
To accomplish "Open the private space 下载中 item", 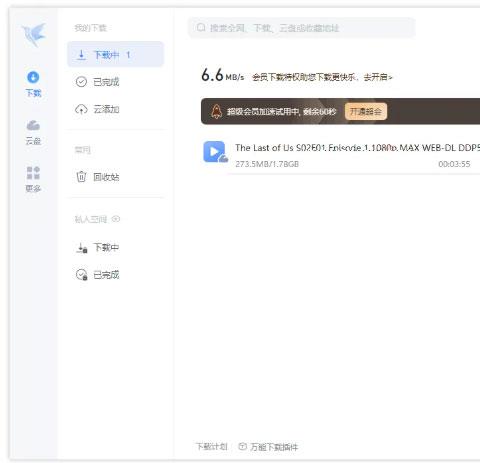I will click(x=115, y=248).
